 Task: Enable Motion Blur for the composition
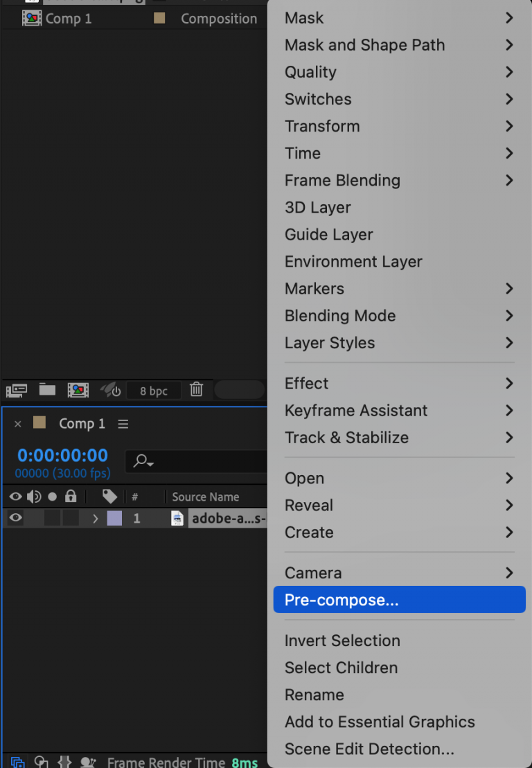64,762
